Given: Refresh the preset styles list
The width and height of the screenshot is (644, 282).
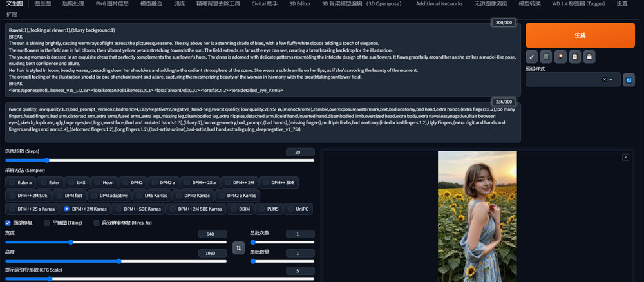Looking at the screenshot, I should click(x=629, y=79).
